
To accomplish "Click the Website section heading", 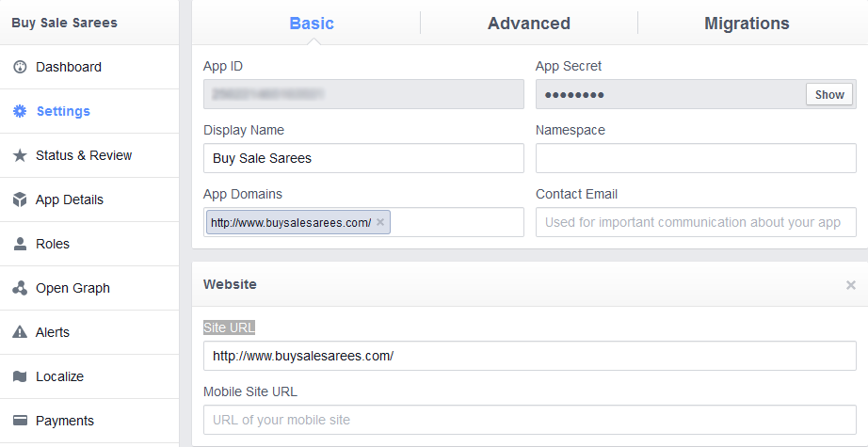I will click(230, 284).
